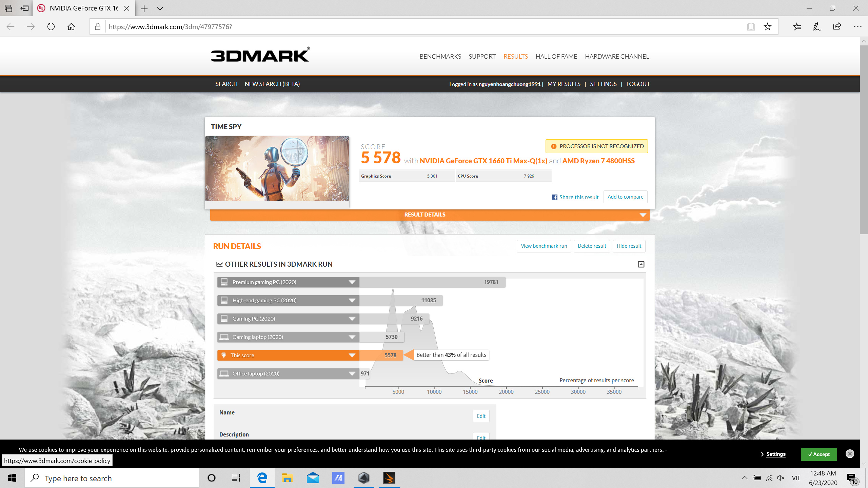Expand Office laptop (2020) dropdown
868x488 pixels.
[352, 374]
